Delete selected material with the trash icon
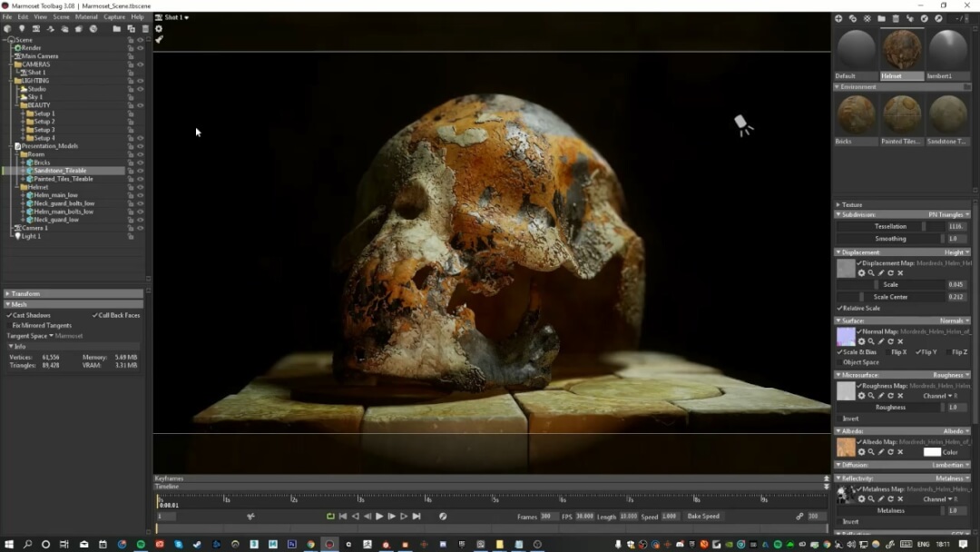Image resolution: width=980 pixels, height=552 pixels. click(x=896, y=19)
